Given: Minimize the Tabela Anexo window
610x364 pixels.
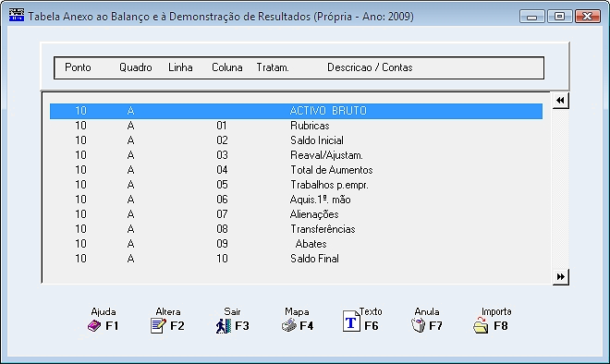Looking at the screenshot, I should click(x=531, y=17).
